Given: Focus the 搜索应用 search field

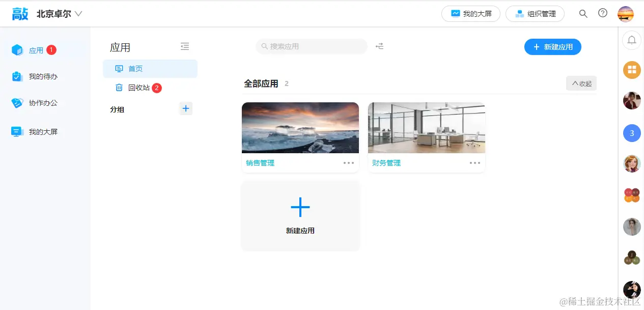Looking at the screenshot, I should [312, 46].
